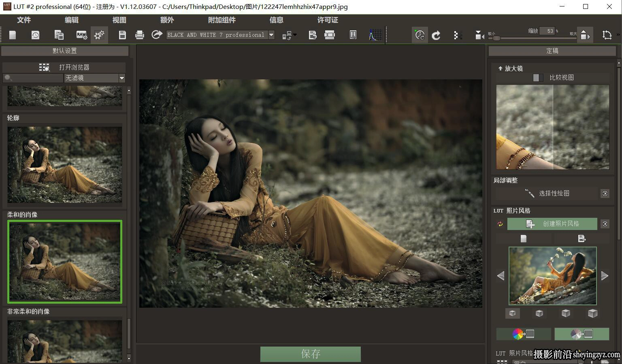This screenshot has width=622, height=364.
Task: Click the LUT title bar application icon
Action: click(x=7, y=6)
